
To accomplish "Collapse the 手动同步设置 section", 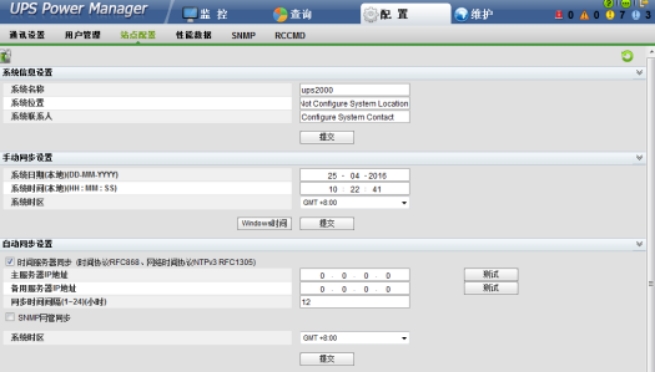I will [639, 158].
